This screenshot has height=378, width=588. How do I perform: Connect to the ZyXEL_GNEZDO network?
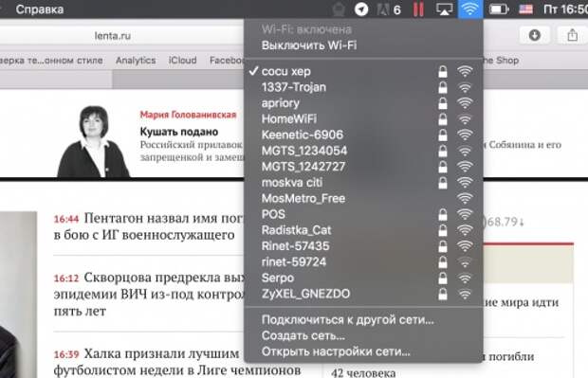pyautogui.click(x=363, y=294)
